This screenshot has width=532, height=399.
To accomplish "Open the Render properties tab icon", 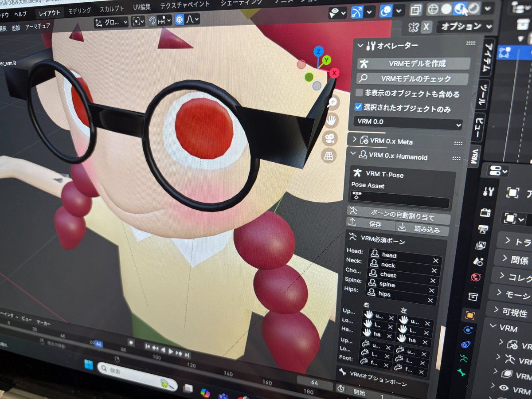I will click(485, 212).
